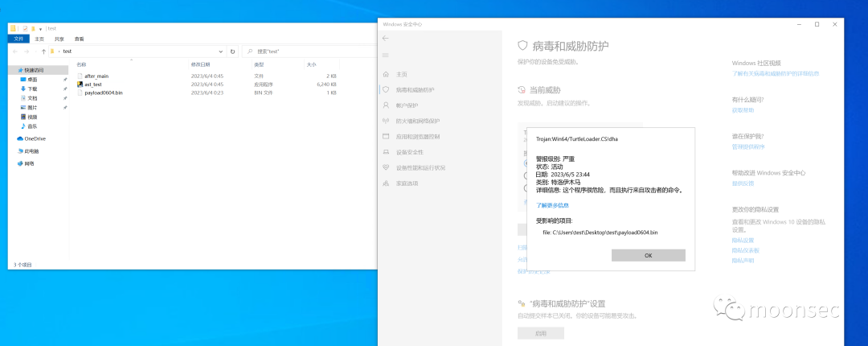Open 文档 in Explorer navigation pane
The width and height of the screenshot is (868, 346).
32,98
